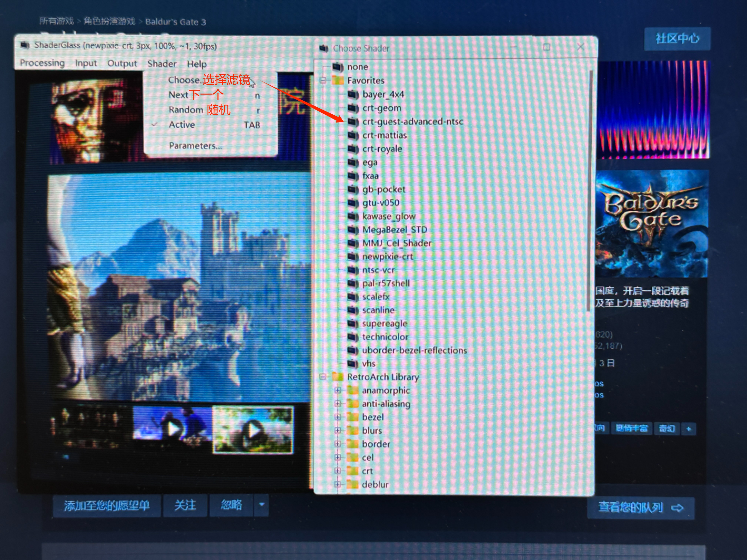Image resolution: width=747 pixels, height=560 pixels.
Task: Toggle the checked Active menu entry
Action: coord(182,125)
